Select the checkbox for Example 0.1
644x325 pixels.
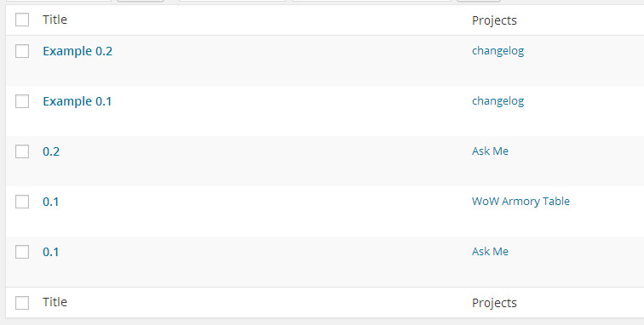pyautogui.click(x=22, y=101)
